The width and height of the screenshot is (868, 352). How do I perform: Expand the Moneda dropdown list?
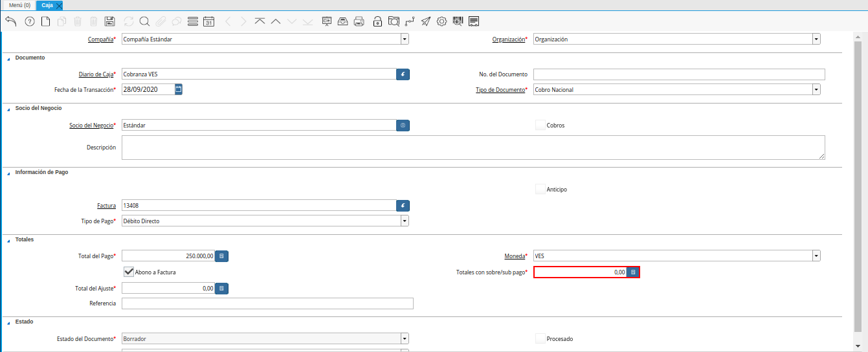tap(816, 256)
